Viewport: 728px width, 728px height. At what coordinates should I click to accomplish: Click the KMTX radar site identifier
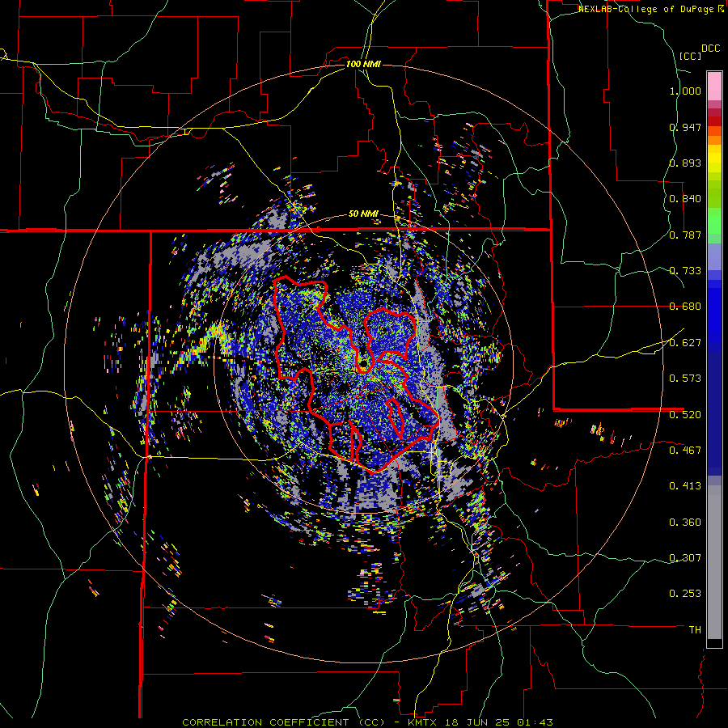click(423, 722)
